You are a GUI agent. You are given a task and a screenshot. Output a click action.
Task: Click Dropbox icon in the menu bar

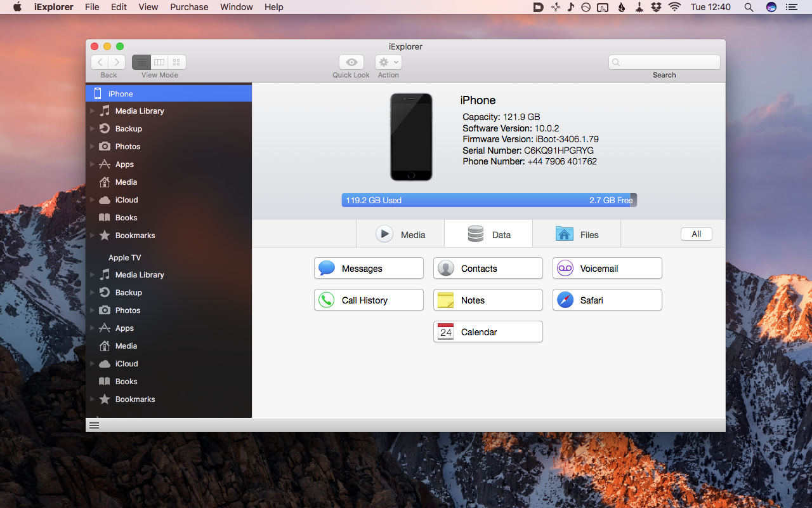(x=657, y=7)
